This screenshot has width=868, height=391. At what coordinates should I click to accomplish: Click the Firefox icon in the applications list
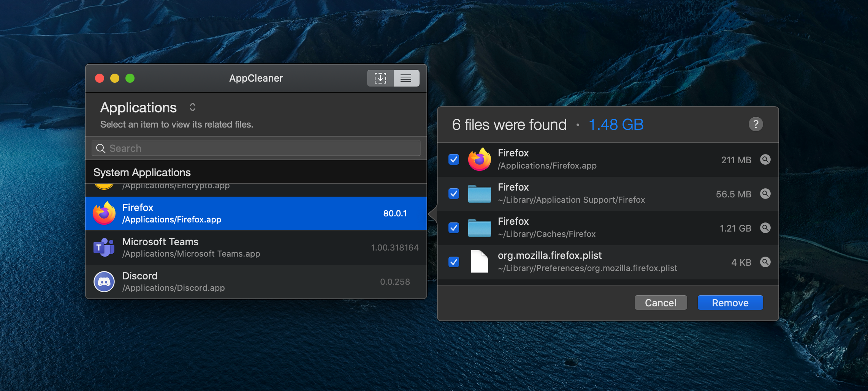(104, 213)
